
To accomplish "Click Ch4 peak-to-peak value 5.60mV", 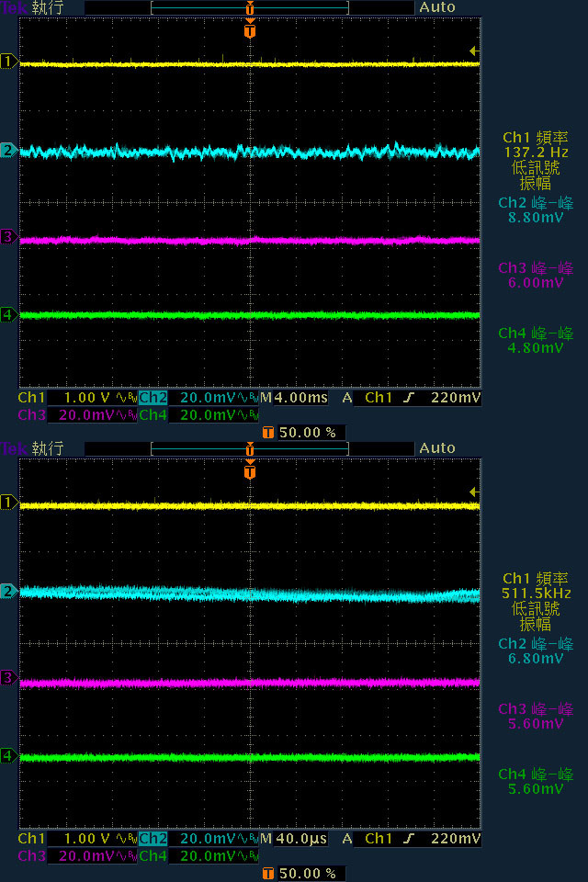I will (x=536, y=789).
